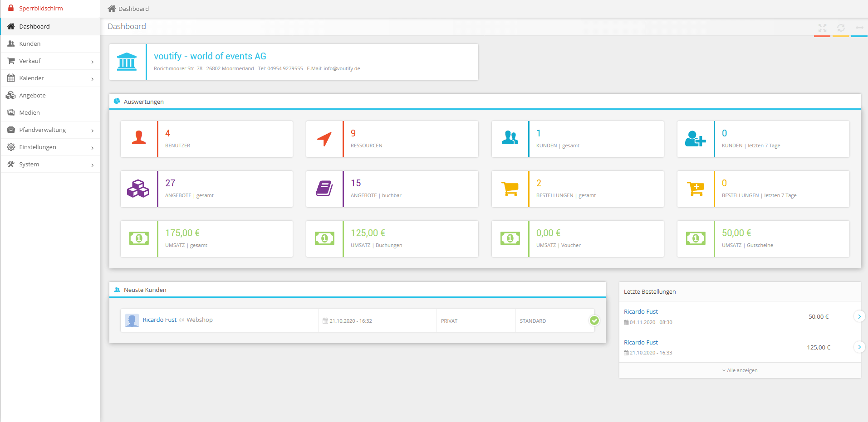The width and height of the screenshot is (868, 422).
Task: Click the purple cubes Angebote icon
Action: click(x=138, y=189)
